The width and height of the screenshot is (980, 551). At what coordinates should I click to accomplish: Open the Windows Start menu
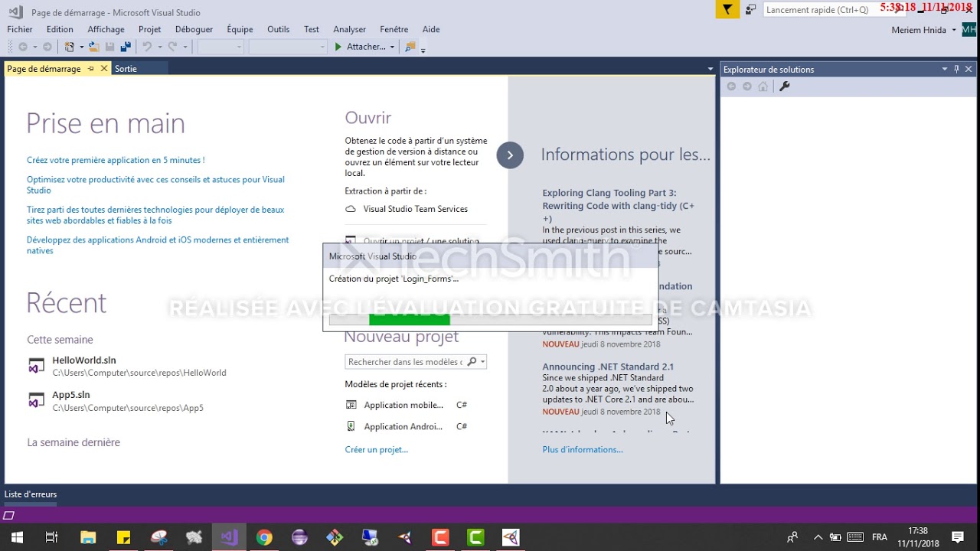pyautogui.click(x=16, y=537)
